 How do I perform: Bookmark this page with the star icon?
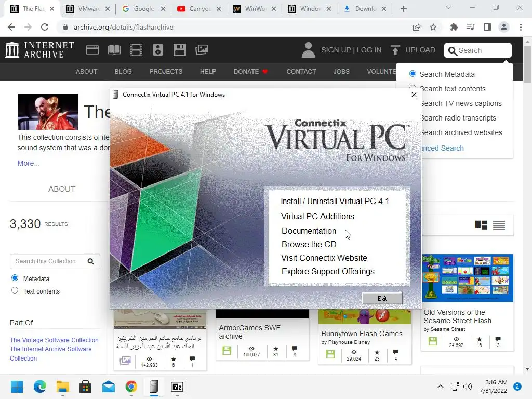(x=433, y=27)
